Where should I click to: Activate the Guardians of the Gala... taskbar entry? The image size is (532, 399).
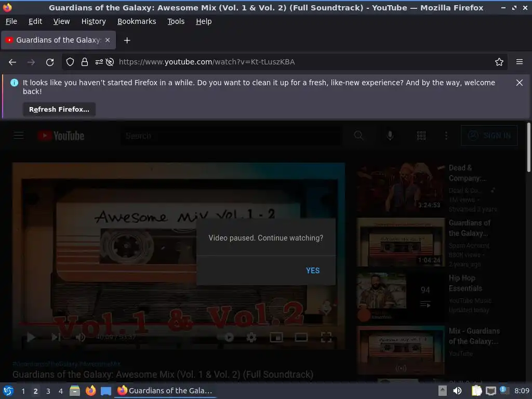tap(166, 391)
